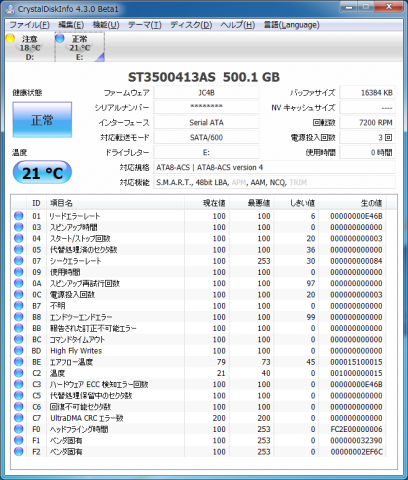This screenshot has height=480, width=408.
Task: Minimize the CrystalDiskInfo window
Action: (x=349, y=7)
